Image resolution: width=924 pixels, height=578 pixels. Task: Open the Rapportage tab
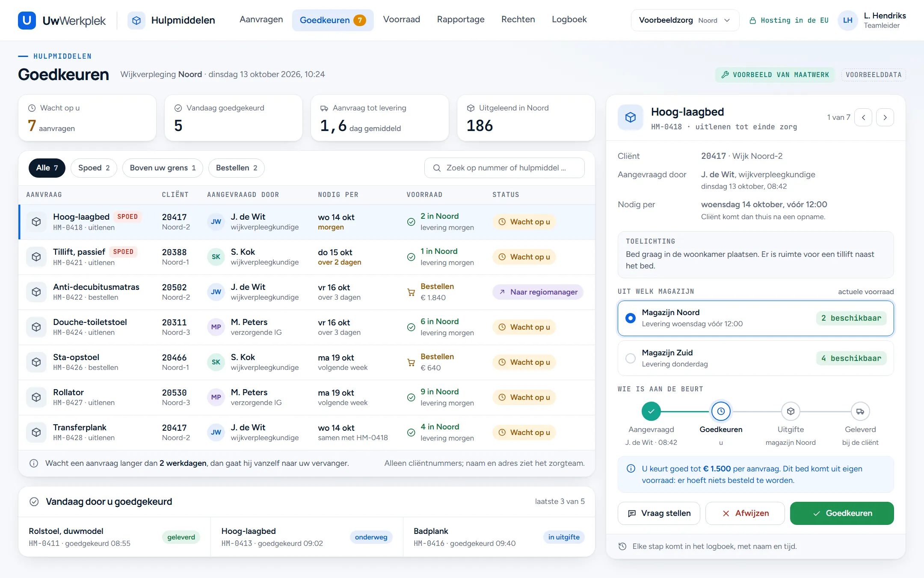click(x=460, y=20)
